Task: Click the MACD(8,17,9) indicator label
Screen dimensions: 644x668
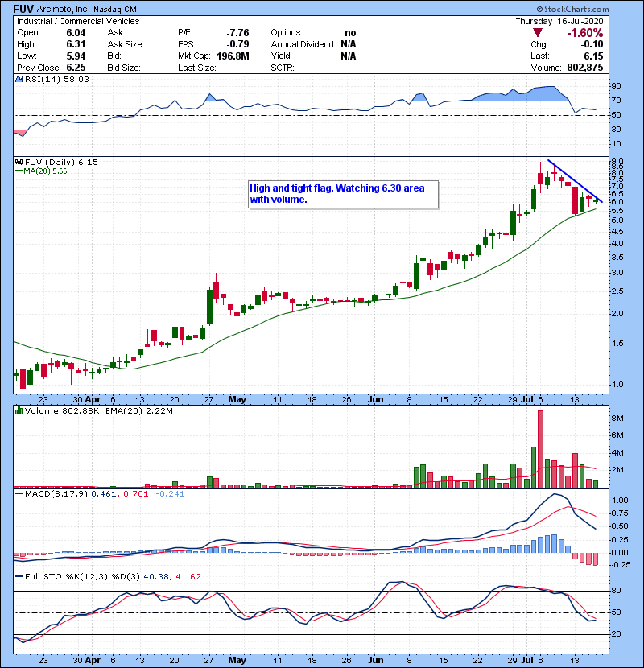Action: 56,494
